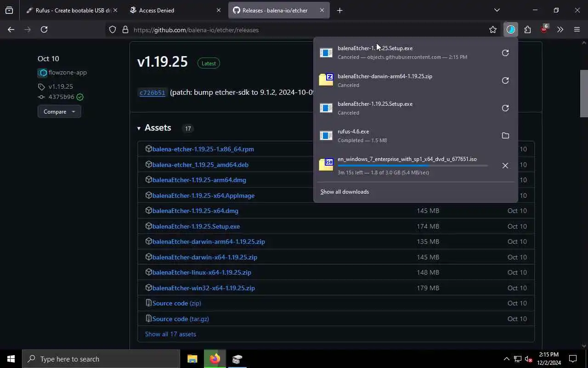Download balena-etcher_1.19.25_amd64.deb
Screen dimensions: 588x368
pos(200,165)
